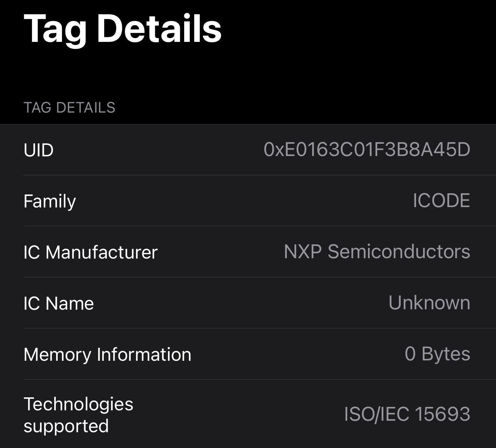Click the digit "0" in memory value
Screen dimensions: 496x448
[x=410, y=354]
